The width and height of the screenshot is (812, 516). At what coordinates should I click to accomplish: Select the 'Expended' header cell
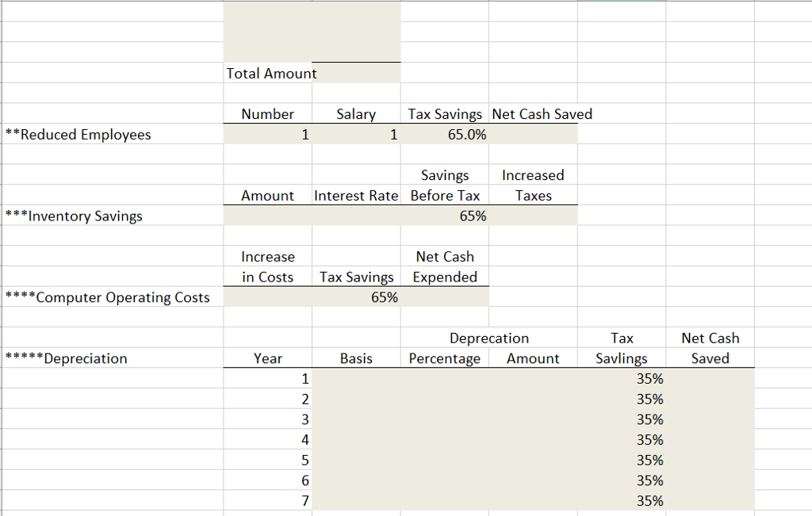(445, 277)
